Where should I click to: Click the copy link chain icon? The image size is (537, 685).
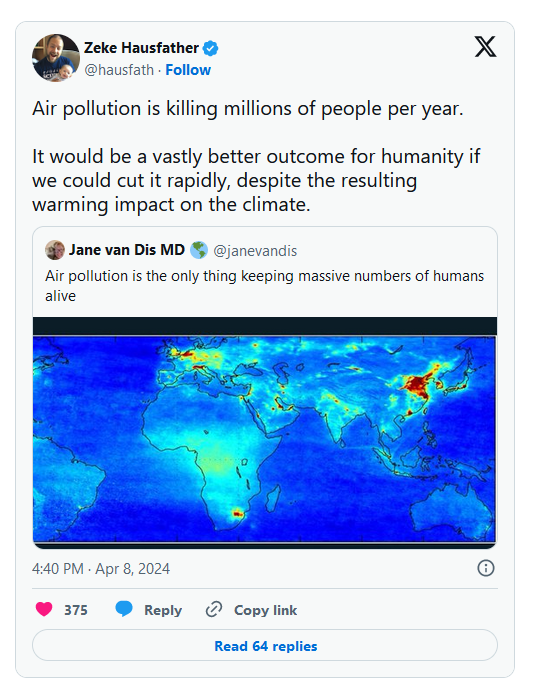(214, 609)
